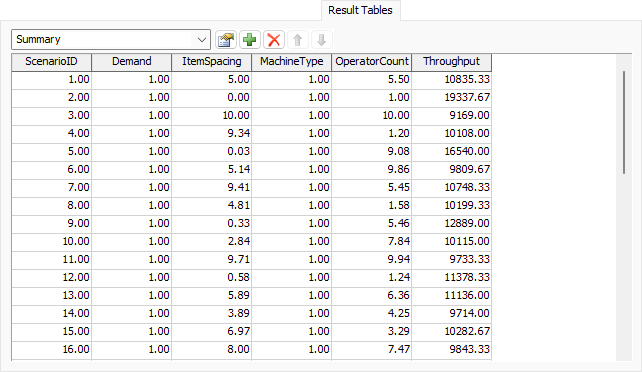Image resolution: width=642 pixels, height=372 pixels.
Task: Click the Throughput column header
Action: pyautogui.click(x=452, y=62)
